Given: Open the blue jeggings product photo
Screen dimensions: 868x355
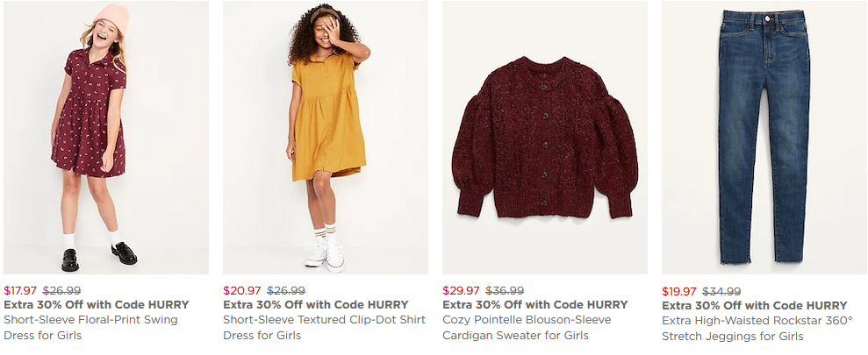Looking at the screenshot, I should click(764, 138).
